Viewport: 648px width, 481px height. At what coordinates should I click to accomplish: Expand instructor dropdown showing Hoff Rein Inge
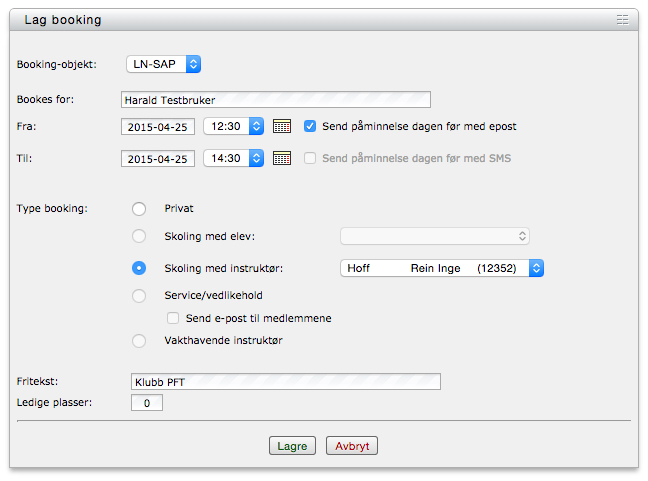point(442,268)
